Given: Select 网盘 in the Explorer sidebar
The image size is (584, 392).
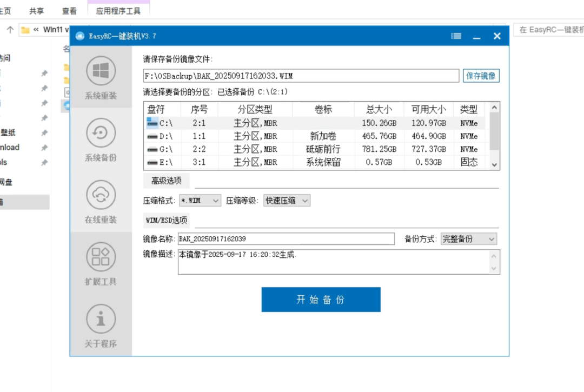Looking at the screenshot, I should click(x=6, y=182).
